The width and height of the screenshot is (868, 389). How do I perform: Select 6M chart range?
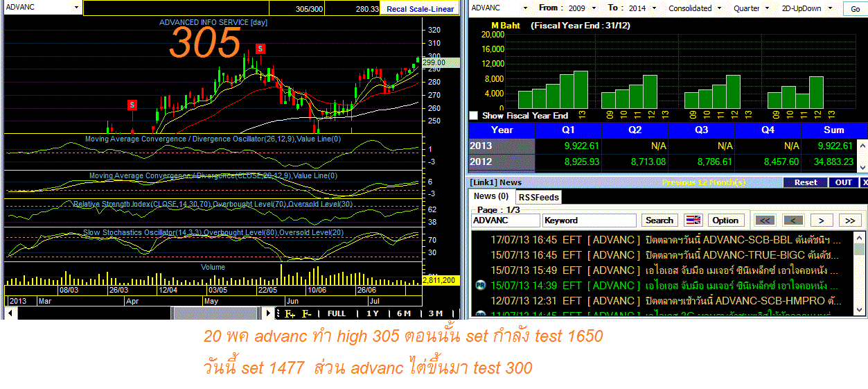pyautogui.click(x=404, y=313)
